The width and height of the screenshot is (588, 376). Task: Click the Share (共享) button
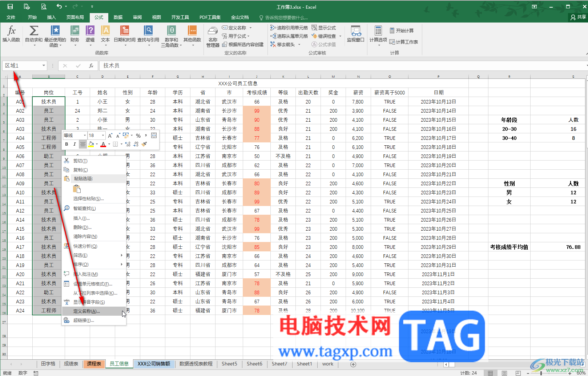(x=578, y=17)
